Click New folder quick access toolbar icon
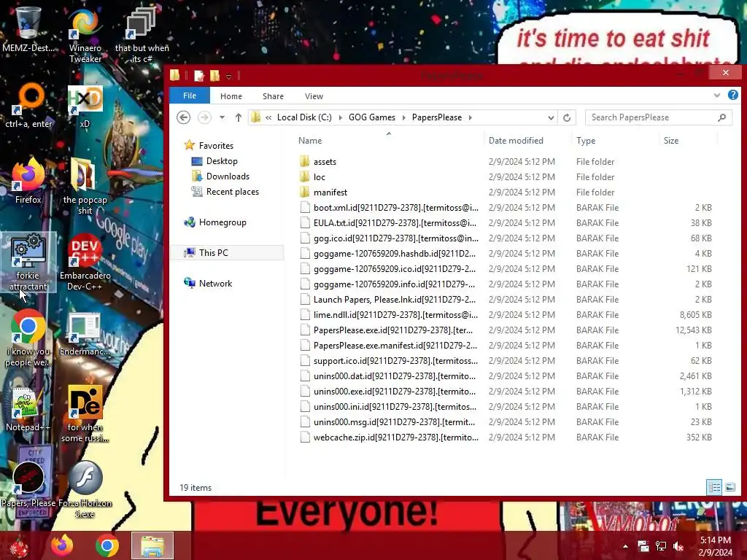The height and width of the screenshot is (560, 747). (215, 75)
